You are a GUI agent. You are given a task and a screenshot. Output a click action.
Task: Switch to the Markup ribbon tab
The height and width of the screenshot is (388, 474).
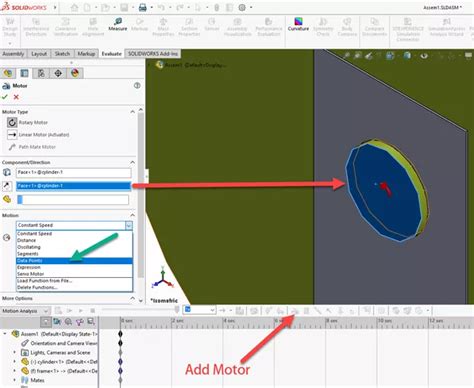click(x=86, y=54)
